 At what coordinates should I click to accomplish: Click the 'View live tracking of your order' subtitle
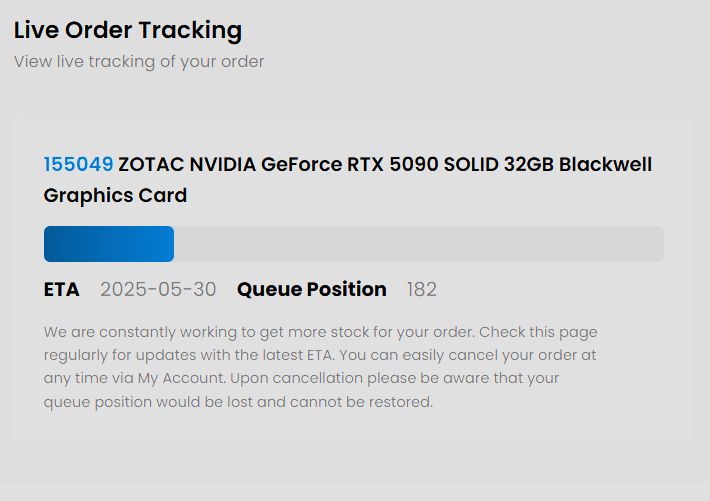(139, 61)
